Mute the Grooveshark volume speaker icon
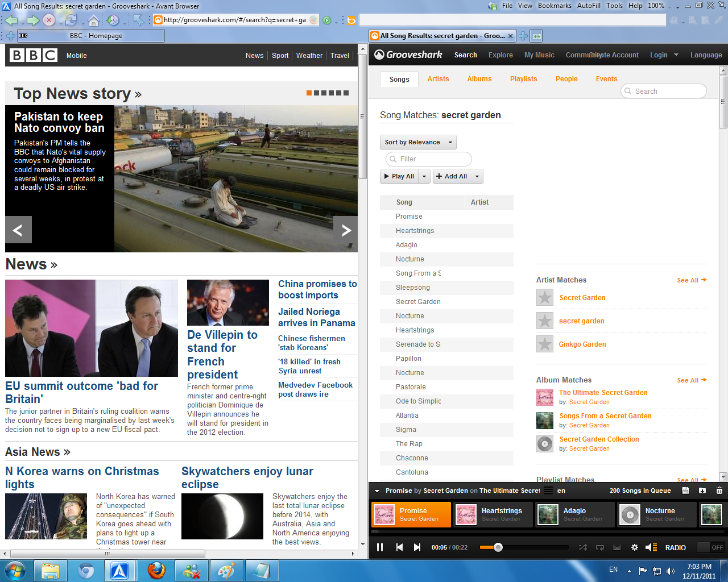This screenshot has height=582, width=728. click(x=651, y=547)
